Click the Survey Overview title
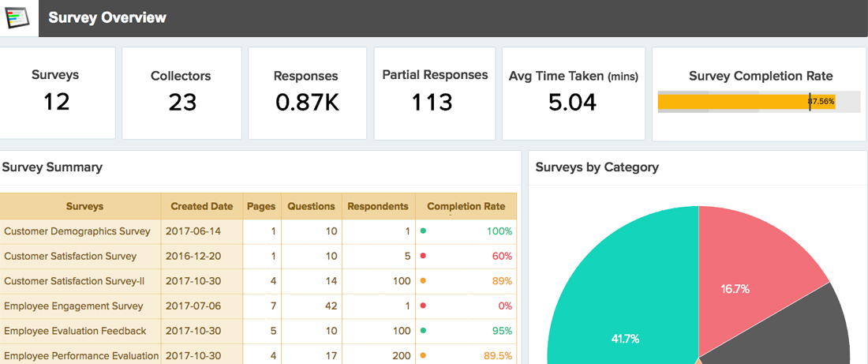Image resolution: width=868 pixels, height=364 pixels. click(x=107, y=17)
